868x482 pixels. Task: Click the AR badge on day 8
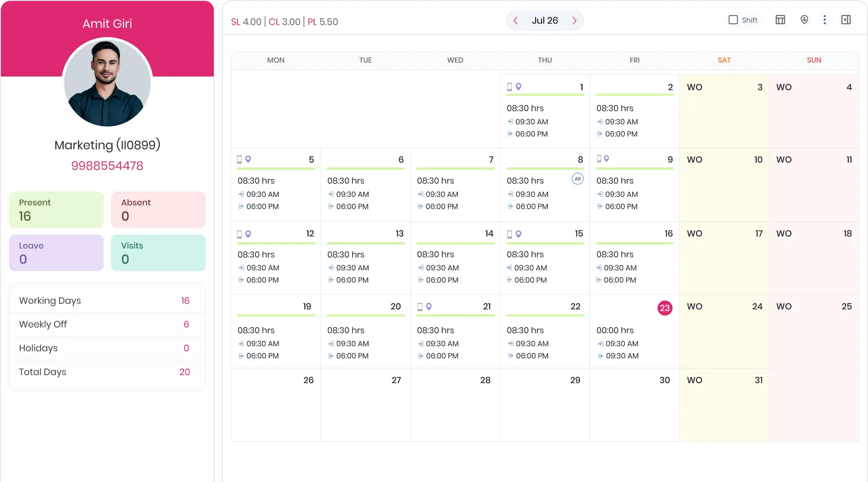coord(578,179)
